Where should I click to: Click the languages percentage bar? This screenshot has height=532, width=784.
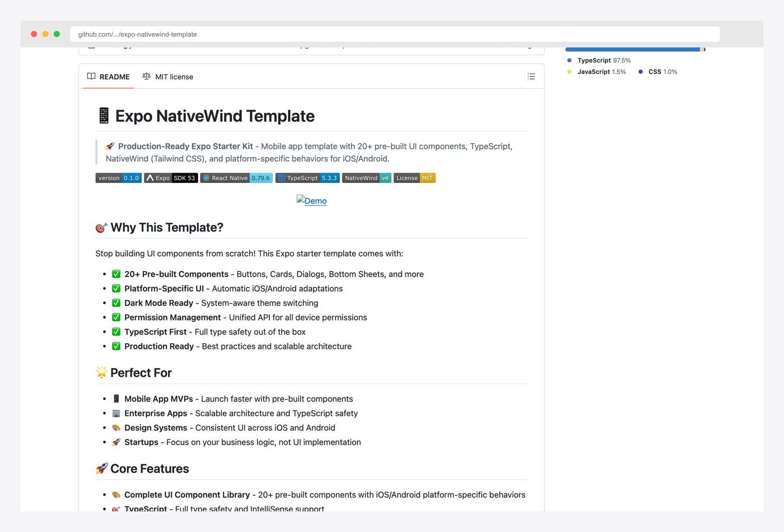(635, 49)
